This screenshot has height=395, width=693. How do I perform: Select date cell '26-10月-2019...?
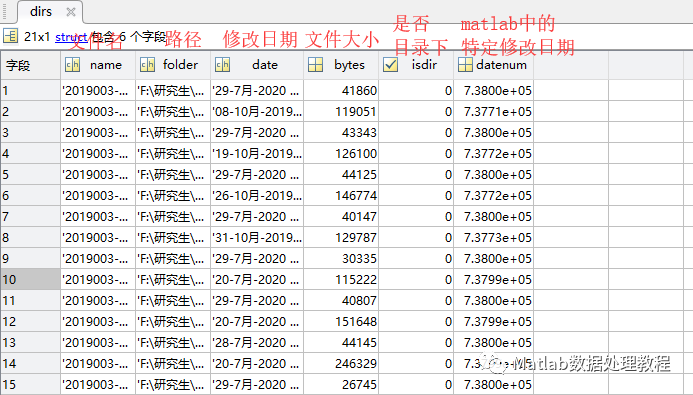tap(257, 196)
